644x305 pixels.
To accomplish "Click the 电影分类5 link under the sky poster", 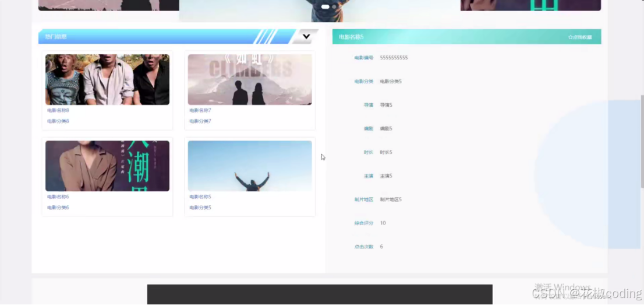I will pyautogui.click(x=200, y=208).
